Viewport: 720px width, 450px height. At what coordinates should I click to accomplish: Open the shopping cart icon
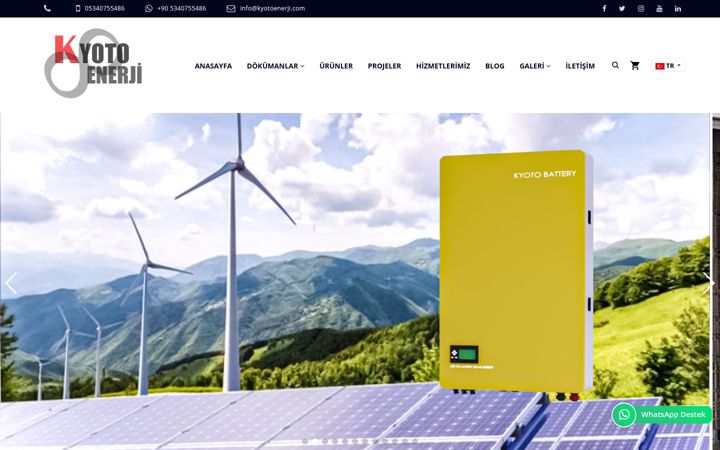(635, 66)
